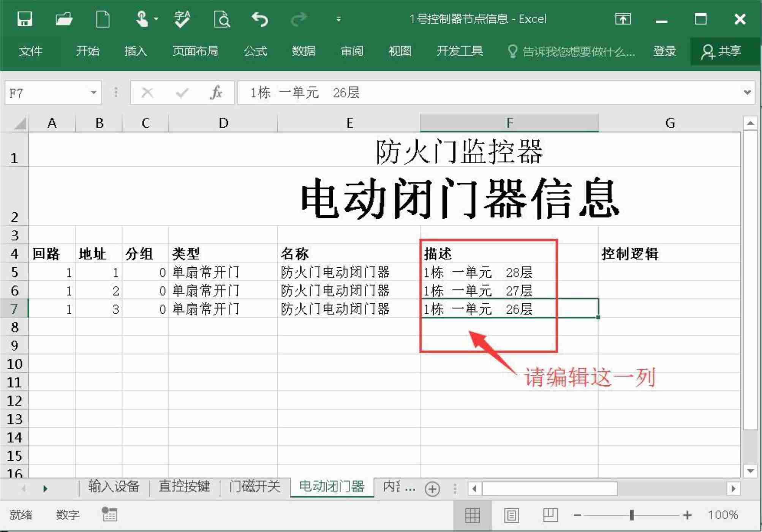Switch to Page Layout view
Screen dimensions: 762x532
[x=511, y=515]
